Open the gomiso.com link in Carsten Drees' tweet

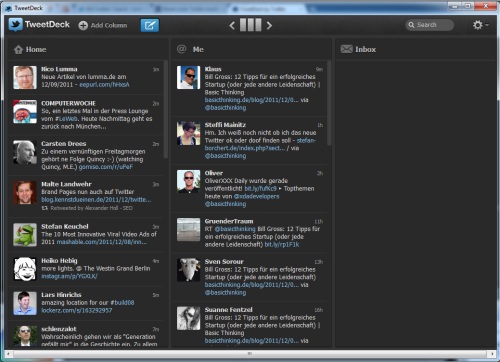[106, 167]
